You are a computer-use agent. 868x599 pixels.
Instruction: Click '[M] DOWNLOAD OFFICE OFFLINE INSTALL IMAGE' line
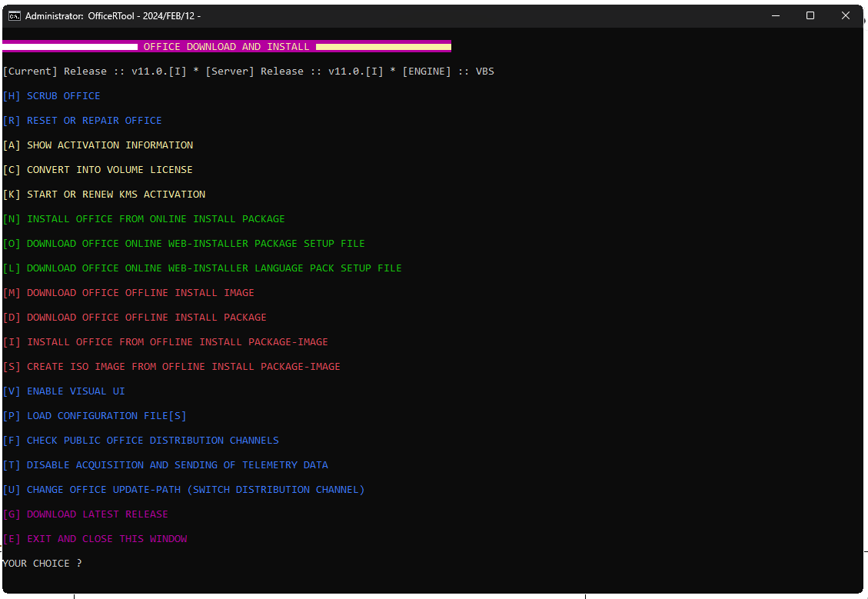click(x=128, y=293)
